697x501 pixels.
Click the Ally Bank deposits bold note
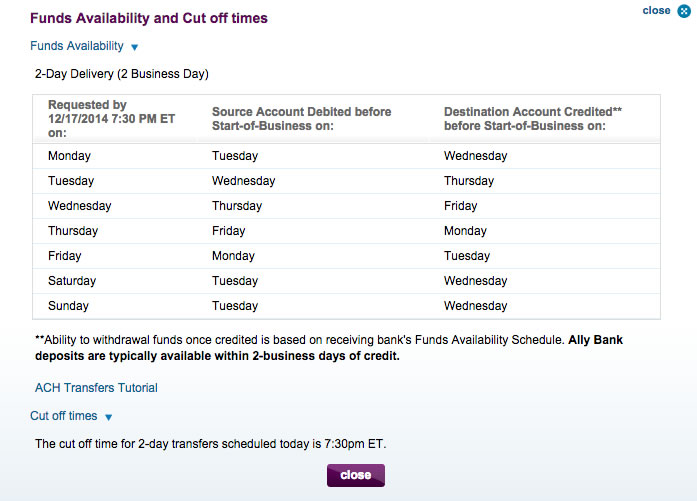tap(329, 348)
